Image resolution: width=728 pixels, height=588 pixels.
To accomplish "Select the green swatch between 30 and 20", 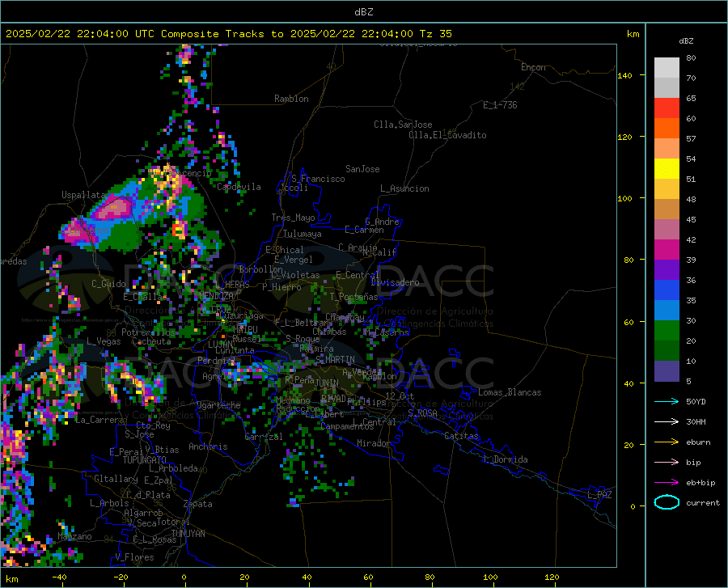I will coord(667,331).
